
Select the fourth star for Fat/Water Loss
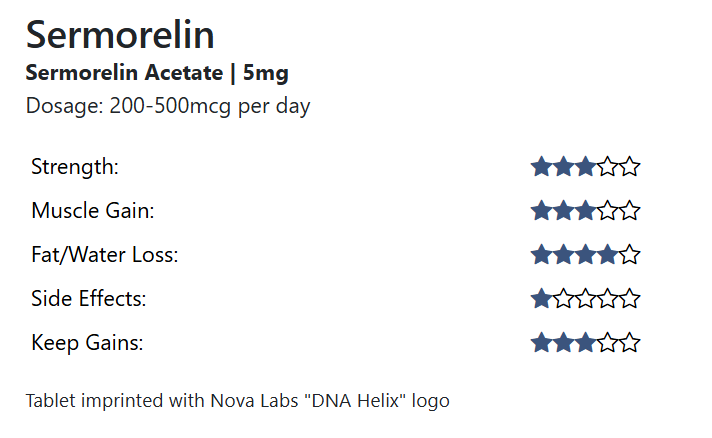607,255
